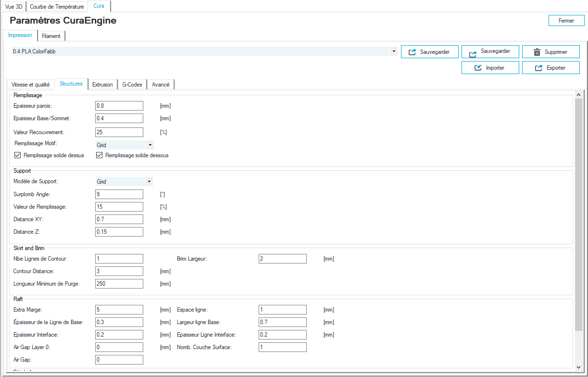588x377 pixels.
Task: Toggle Remplissage solide dessous checkbox
Action: click(x=100, y=155)
